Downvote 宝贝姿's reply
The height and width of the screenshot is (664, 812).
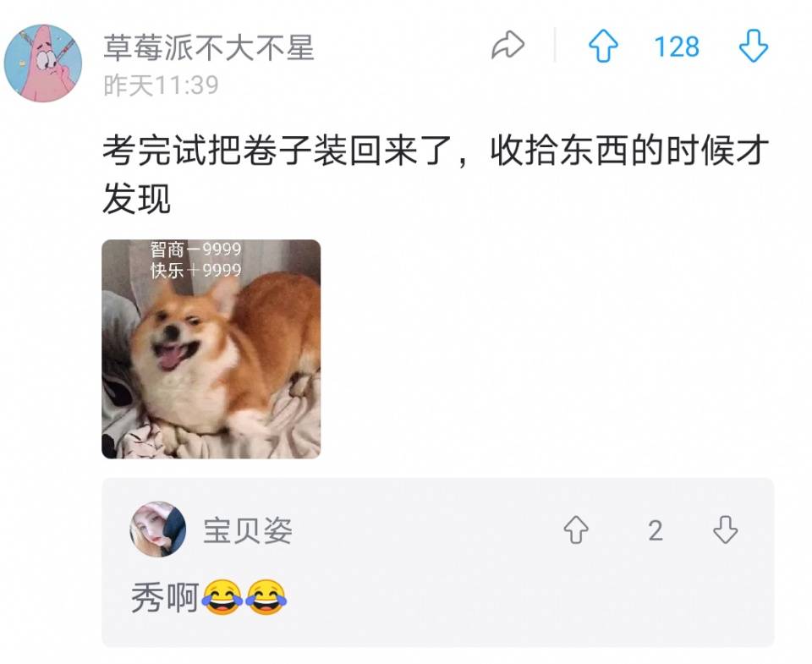[725, 530]
